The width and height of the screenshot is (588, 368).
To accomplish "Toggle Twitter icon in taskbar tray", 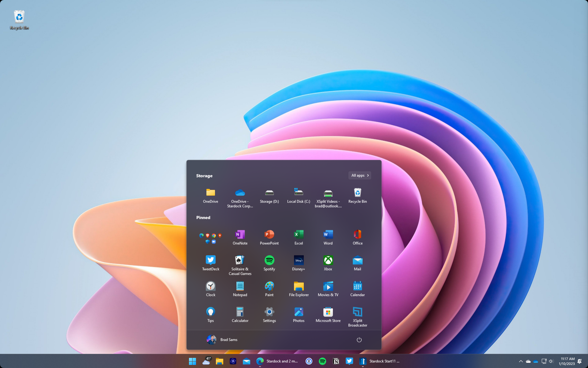I will pos(349,361).
